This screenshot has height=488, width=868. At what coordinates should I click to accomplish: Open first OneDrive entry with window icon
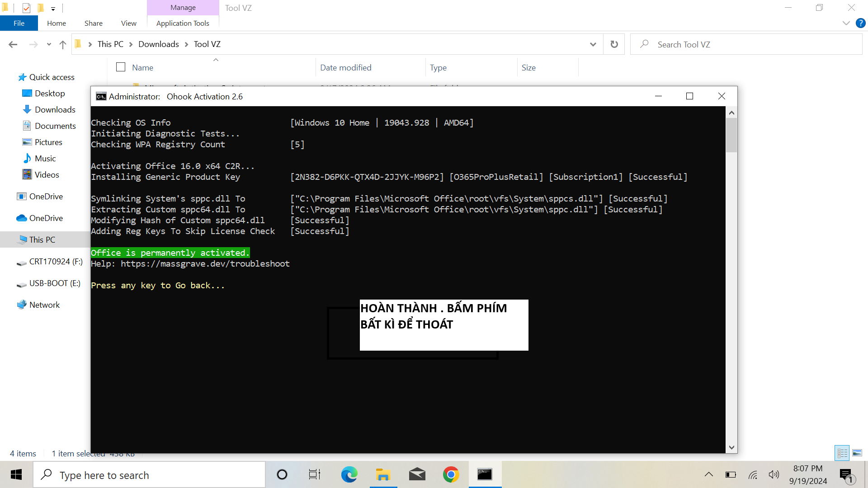[40, 197]
